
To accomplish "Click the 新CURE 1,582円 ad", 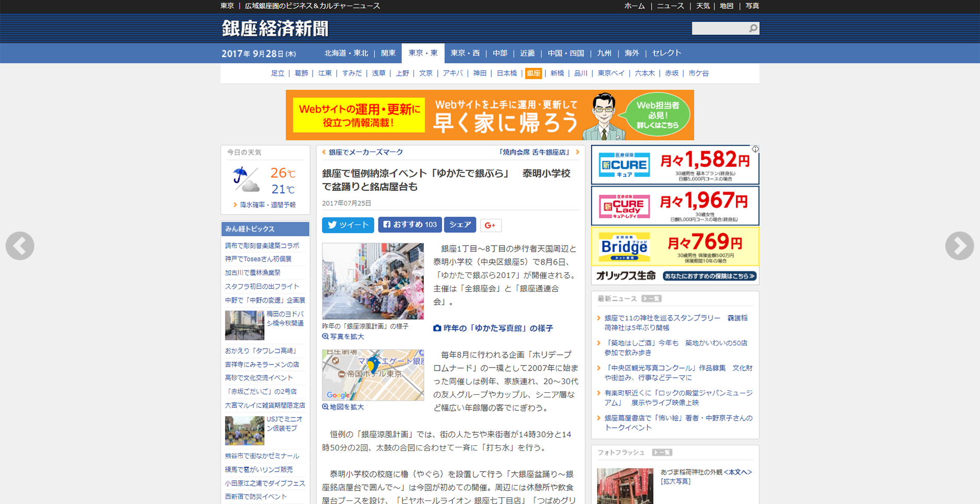I will [x=675, y=165].
